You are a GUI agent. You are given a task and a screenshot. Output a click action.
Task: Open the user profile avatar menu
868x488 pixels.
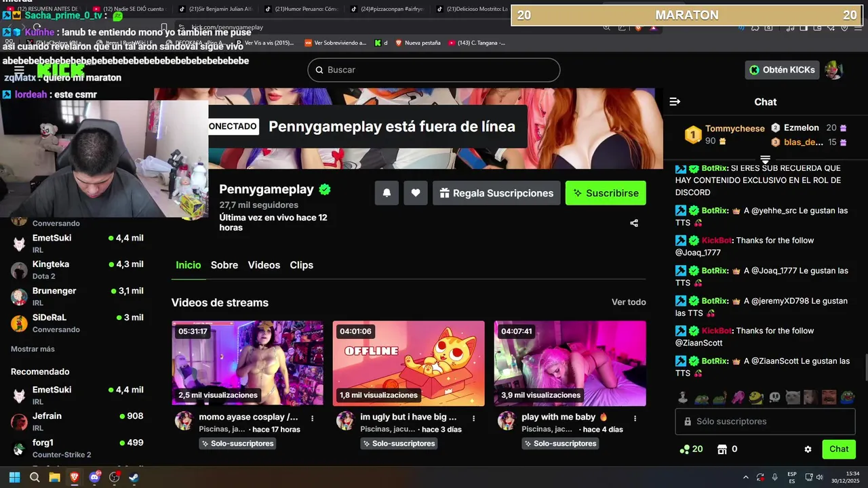coord(833,70)
